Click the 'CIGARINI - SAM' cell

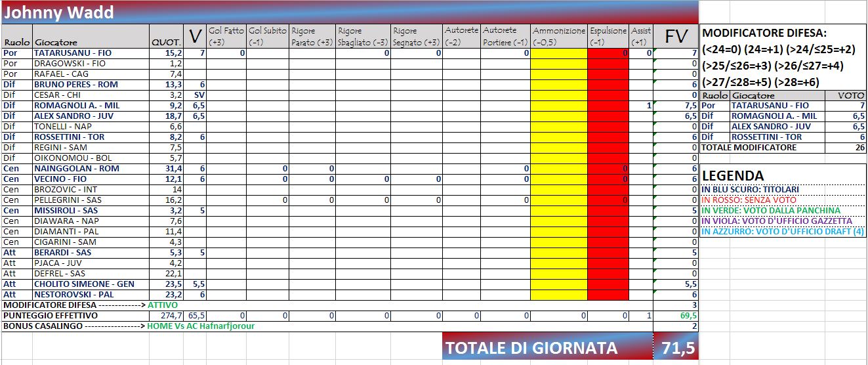[91, 242]
